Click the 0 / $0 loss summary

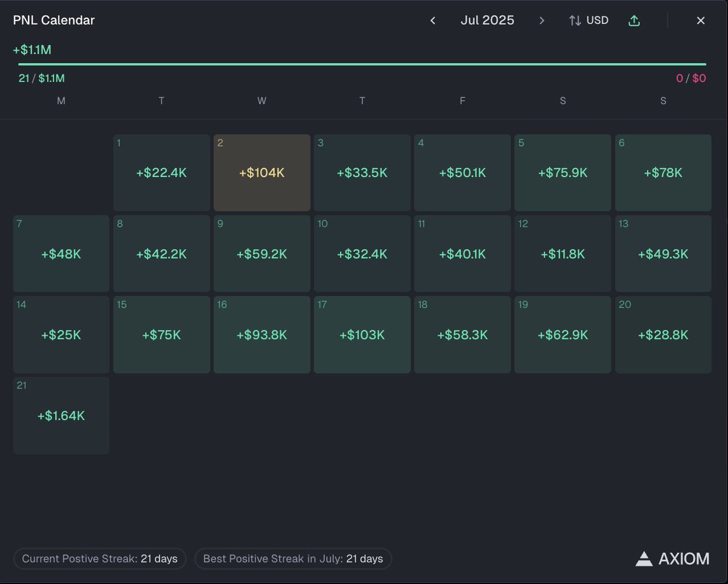tap(691, 78)
